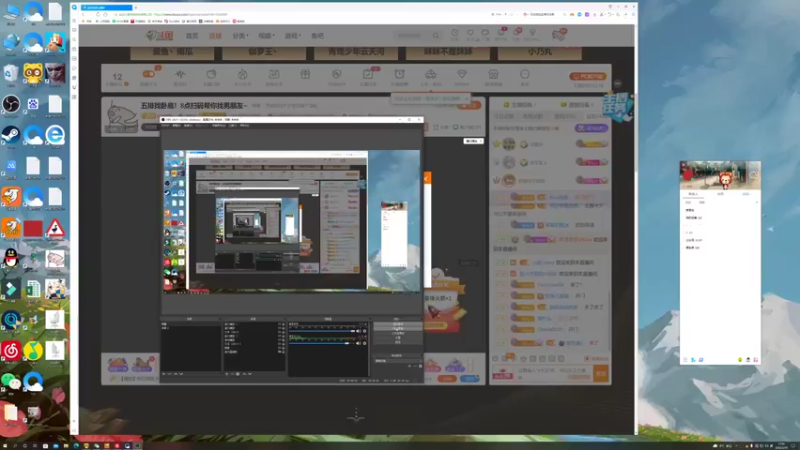Select 直播 in Huya navigation
800x450 pixels.
tap(215, 36)
